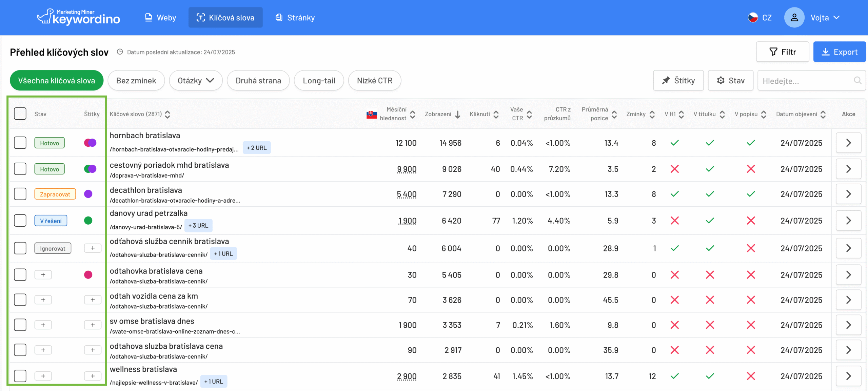Image resolution: width=868 pixels, height=391 pixels.
Task: Sort by Zmínky column
Action: pos(652,115)
